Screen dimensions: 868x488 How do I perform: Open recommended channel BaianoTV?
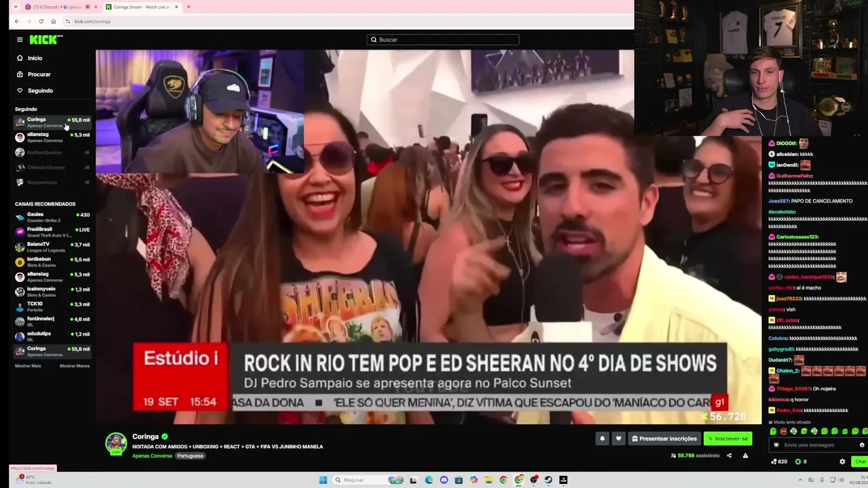(x=53, y=247)
